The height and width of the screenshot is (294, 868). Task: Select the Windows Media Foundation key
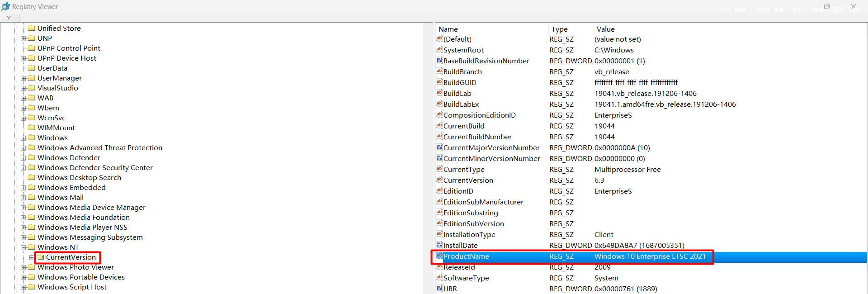[84, 217]
